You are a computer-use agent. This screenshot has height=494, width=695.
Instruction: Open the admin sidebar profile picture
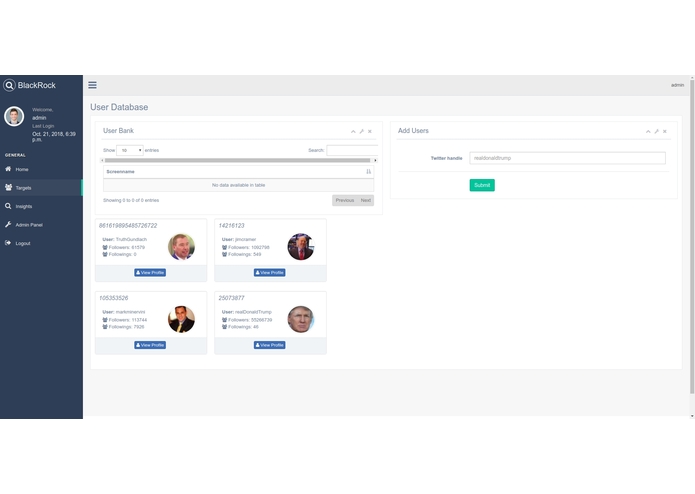click(x=14, y=117)
